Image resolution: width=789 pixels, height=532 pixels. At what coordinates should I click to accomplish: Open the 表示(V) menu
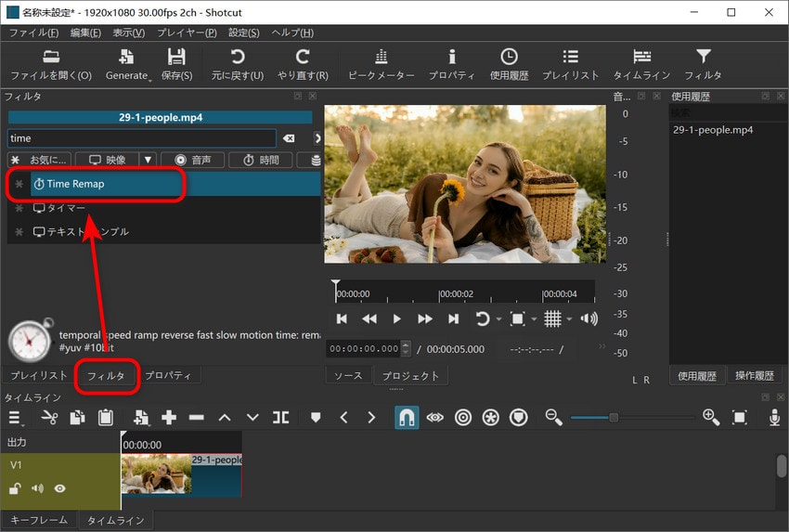click(x=129, y=32)
